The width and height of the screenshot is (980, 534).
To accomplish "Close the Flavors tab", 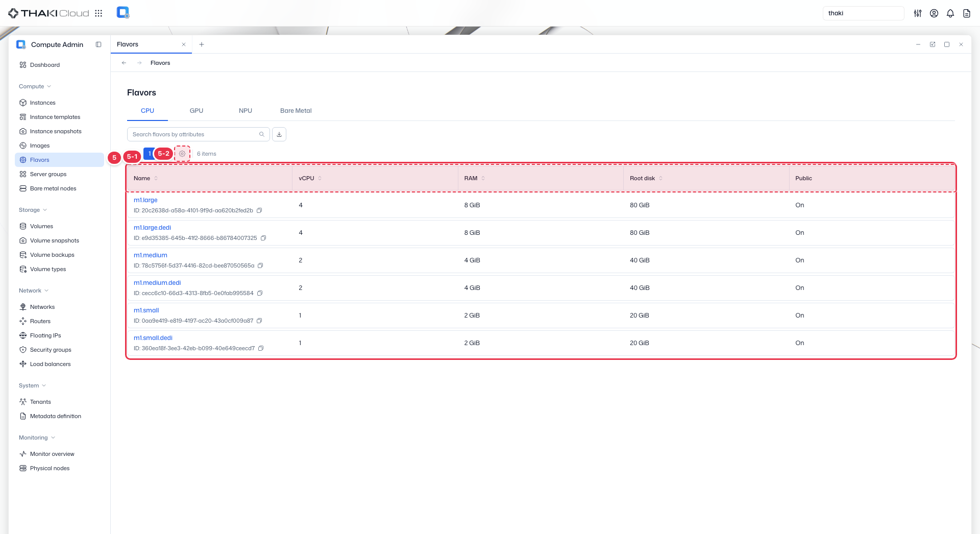I will point(184,44).
